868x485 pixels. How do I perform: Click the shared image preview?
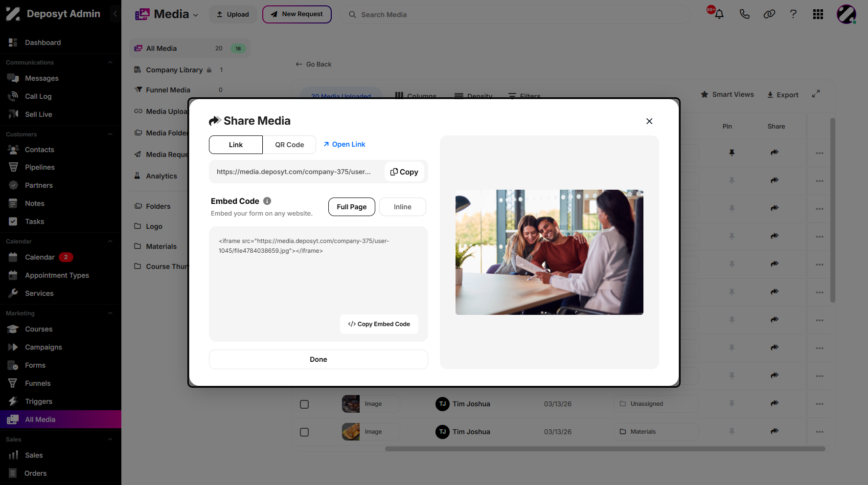point(549,252)
